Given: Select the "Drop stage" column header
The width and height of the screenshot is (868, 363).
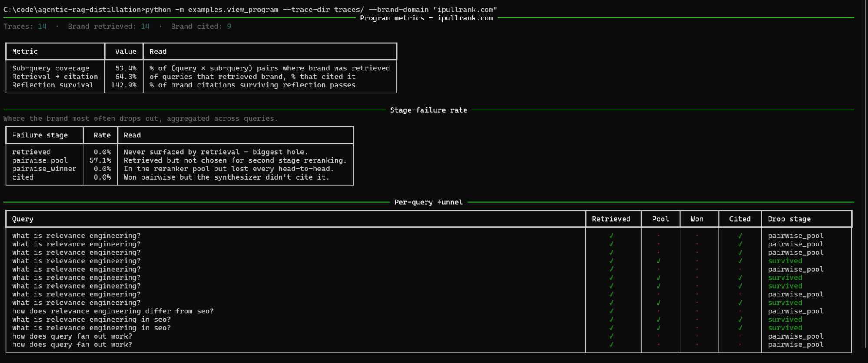Looking at the screenshot, I should [x=789, y=219].
